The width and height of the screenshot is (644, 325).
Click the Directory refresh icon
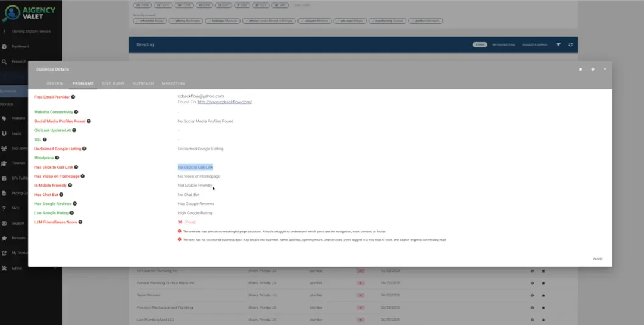[570, 44]
